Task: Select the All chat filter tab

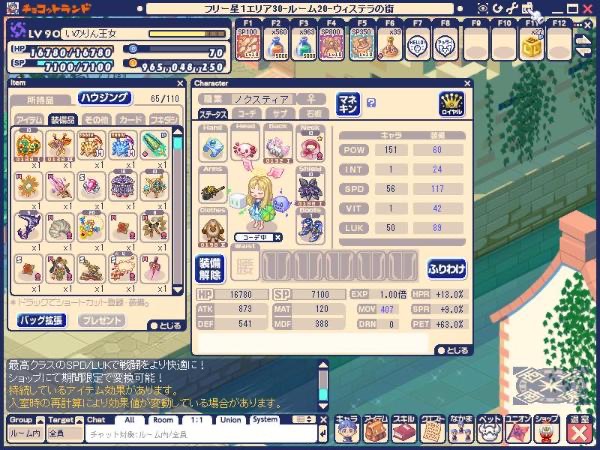Action: (129, 420)
